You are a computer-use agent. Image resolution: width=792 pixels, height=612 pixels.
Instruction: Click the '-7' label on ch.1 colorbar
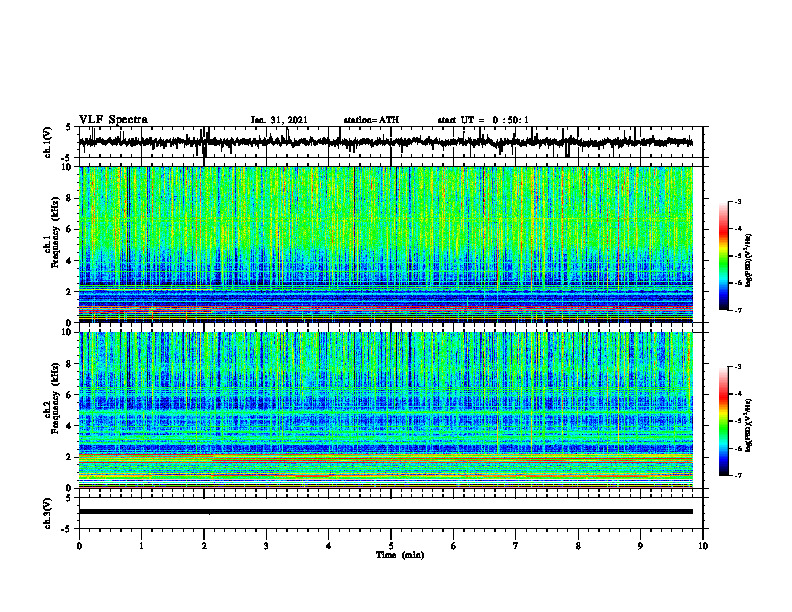[x=737, y=310]
